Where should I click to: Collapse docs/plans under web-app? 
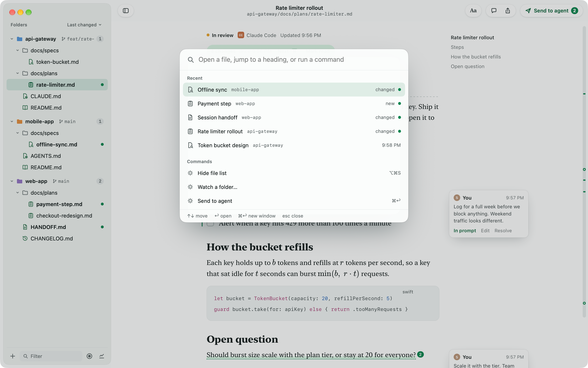[18, 193]
